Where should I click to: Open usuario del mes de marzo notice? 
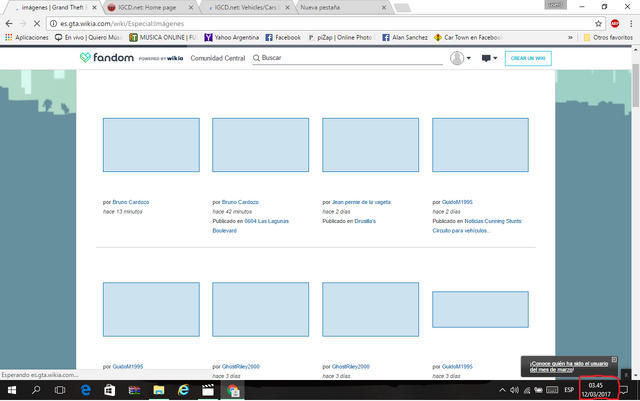pos(569,367)
